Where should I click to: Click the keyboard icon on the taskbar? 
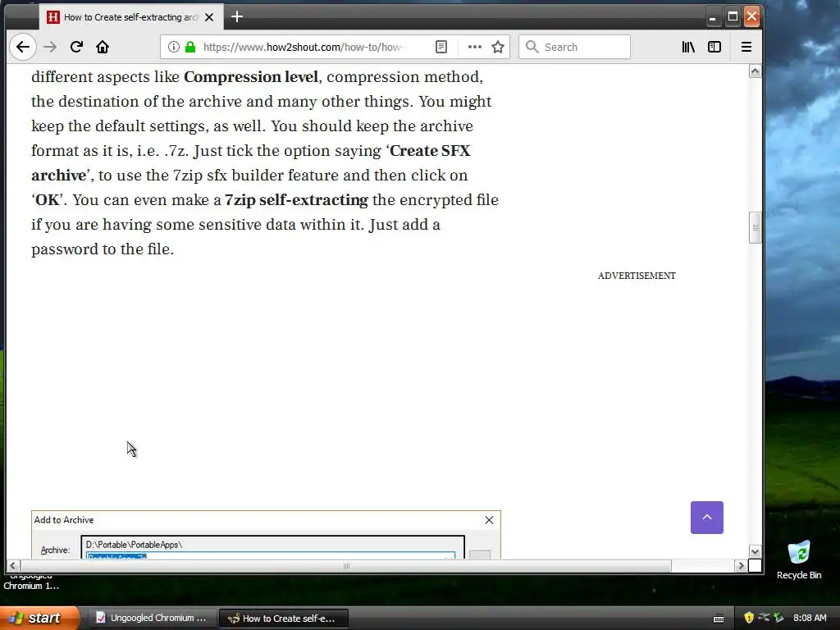tap(719, 619)
